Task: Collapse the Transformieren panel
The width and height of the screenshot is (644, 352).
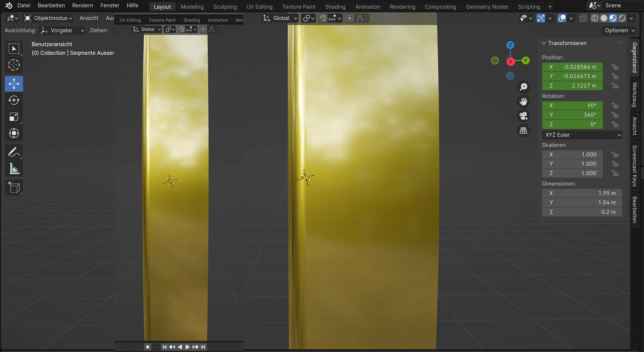Action: (544, 43)
